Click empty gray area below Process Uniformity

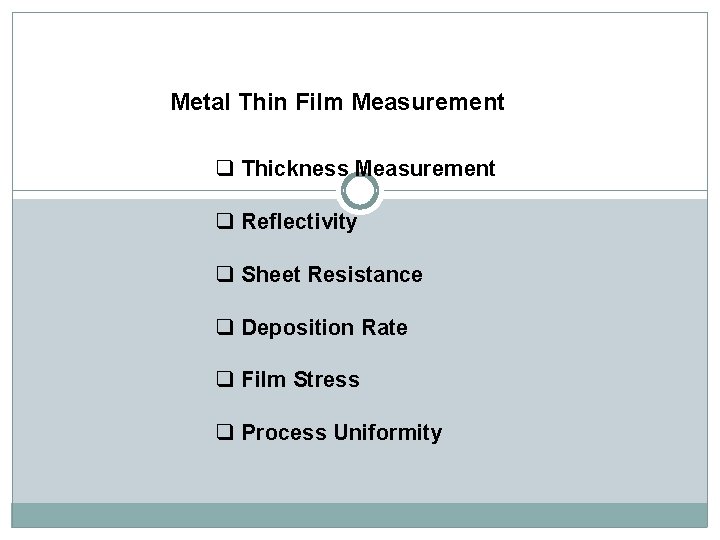(360, 475)
